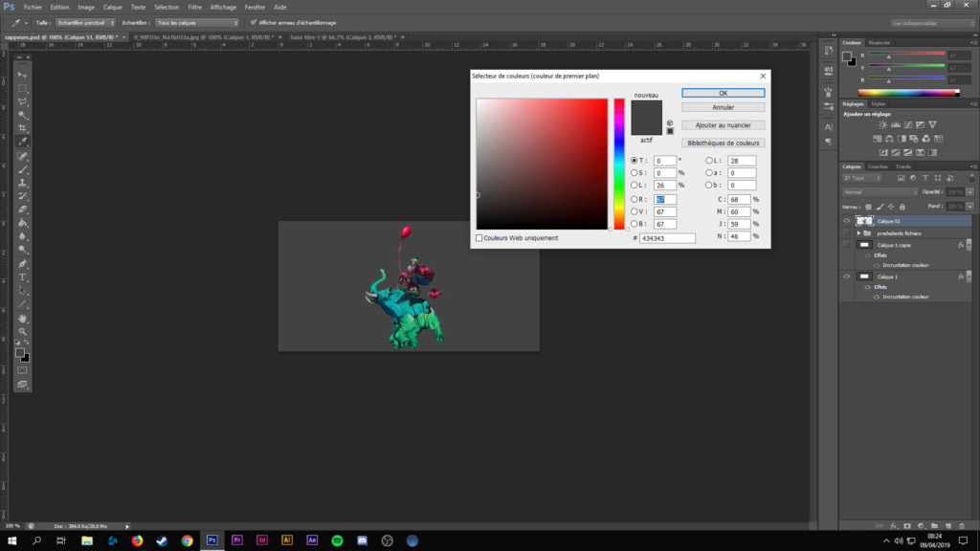Open the layer filter 'Type' dropdown
The height and width of the screenshot is (551, 980).
coord(862,178)
